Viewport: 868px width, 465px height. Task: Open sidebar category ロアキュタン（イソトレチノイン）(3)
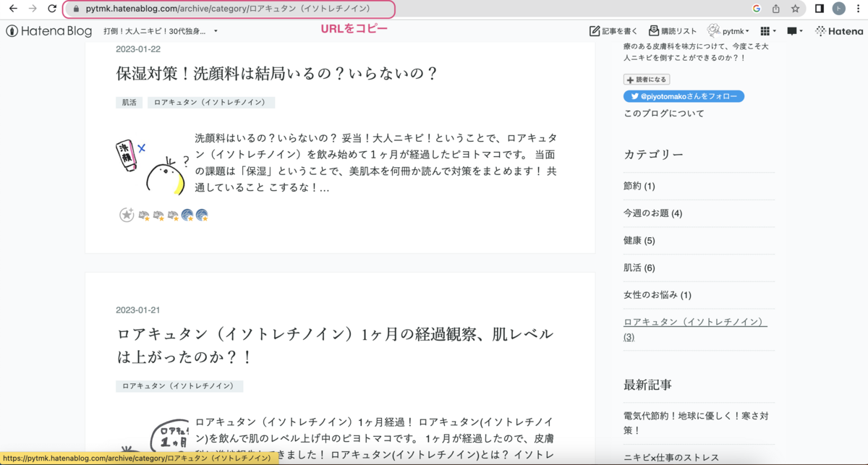(x=696, y=329)
